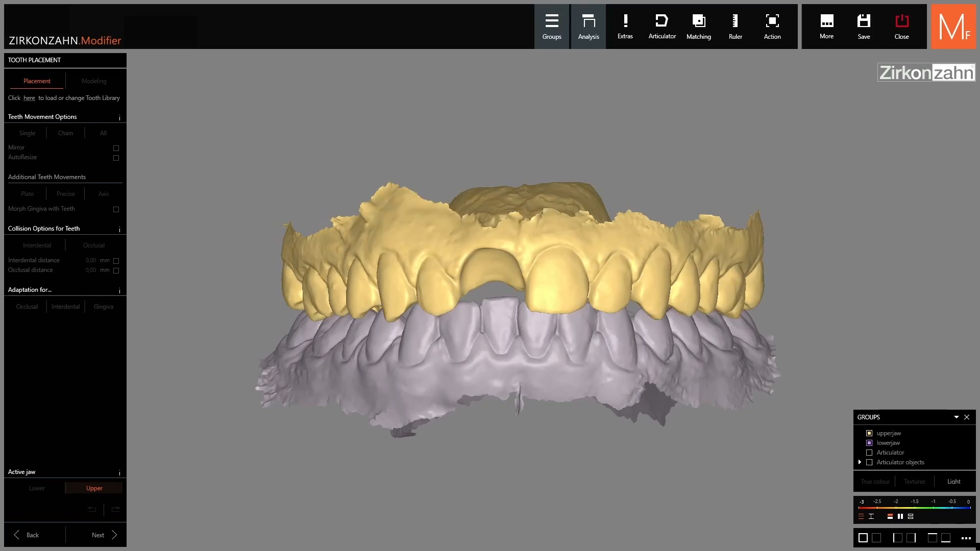Open the Groups toolbar menu
Viewport: 980px width, 551px height.
tap(551, 27)
